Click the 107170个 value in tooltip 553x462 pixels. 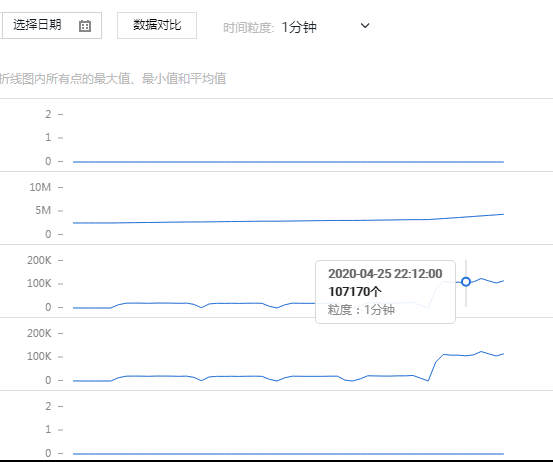coord(354,292)
